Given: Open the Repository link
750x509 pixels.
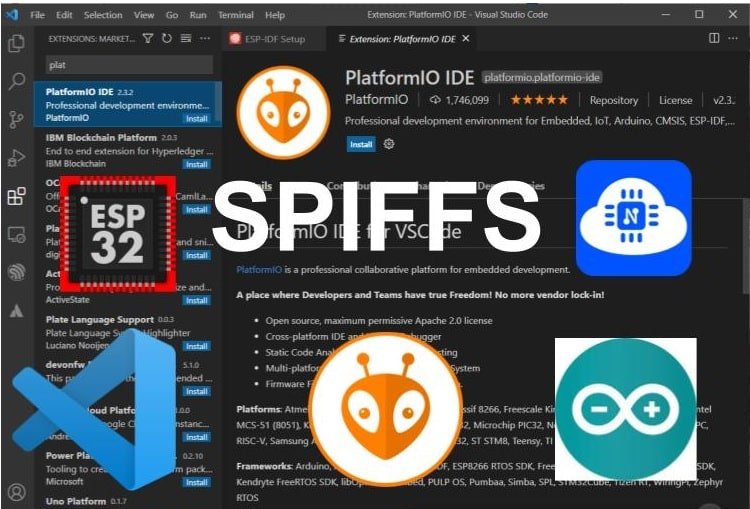Looking at the screenshot, I should (614, 100).
